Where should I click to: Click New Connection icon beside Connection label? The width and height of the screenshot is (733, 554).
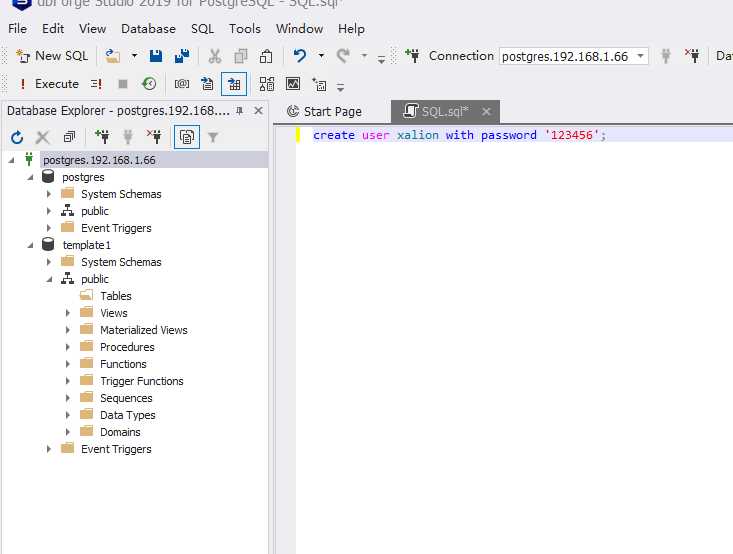click(x=412, y=56)
